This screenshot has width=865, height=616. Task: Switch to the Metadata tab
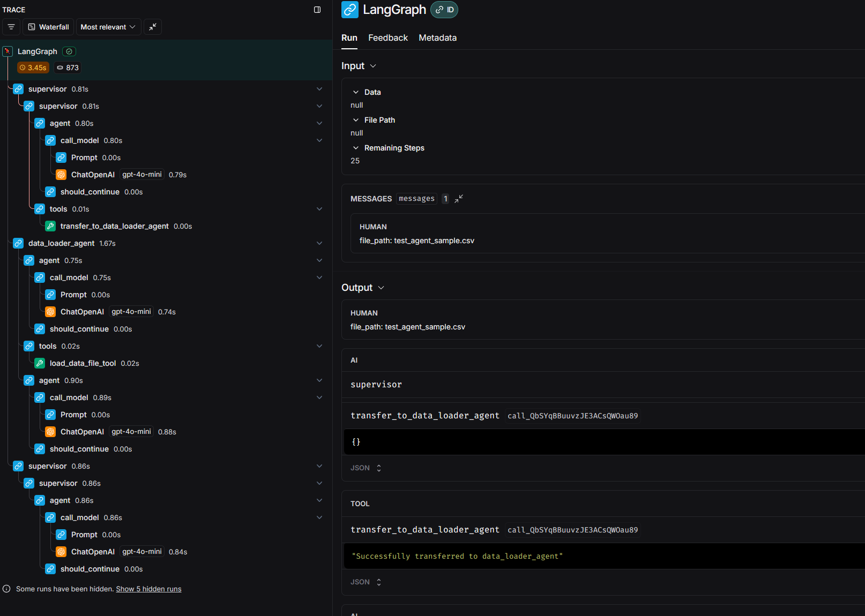click(x=438, y=38)
